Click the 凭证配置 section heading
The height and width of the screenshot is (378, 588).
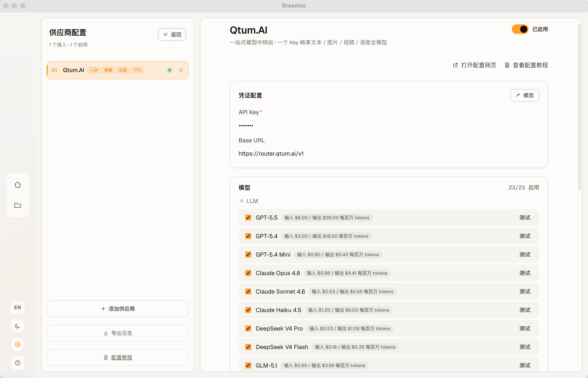pyautogui.click(x=250, y=96)
